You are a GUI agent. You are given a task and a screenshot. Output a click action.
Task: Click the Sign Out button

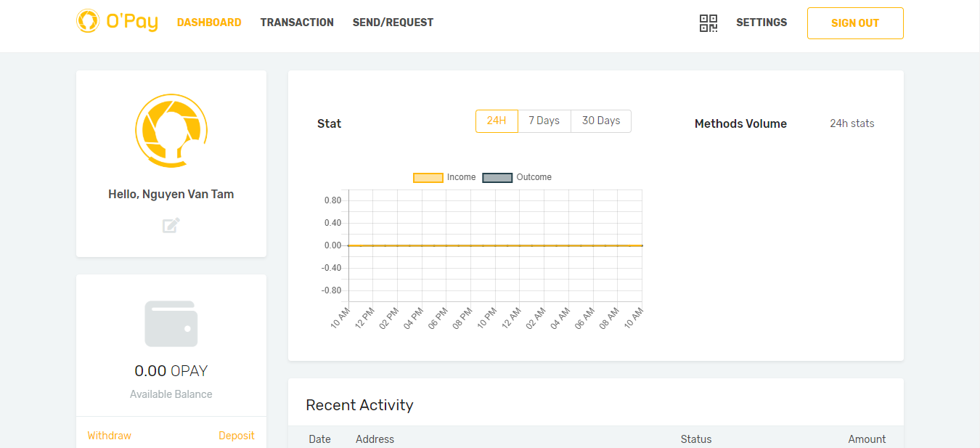click(x=855, y=23)
